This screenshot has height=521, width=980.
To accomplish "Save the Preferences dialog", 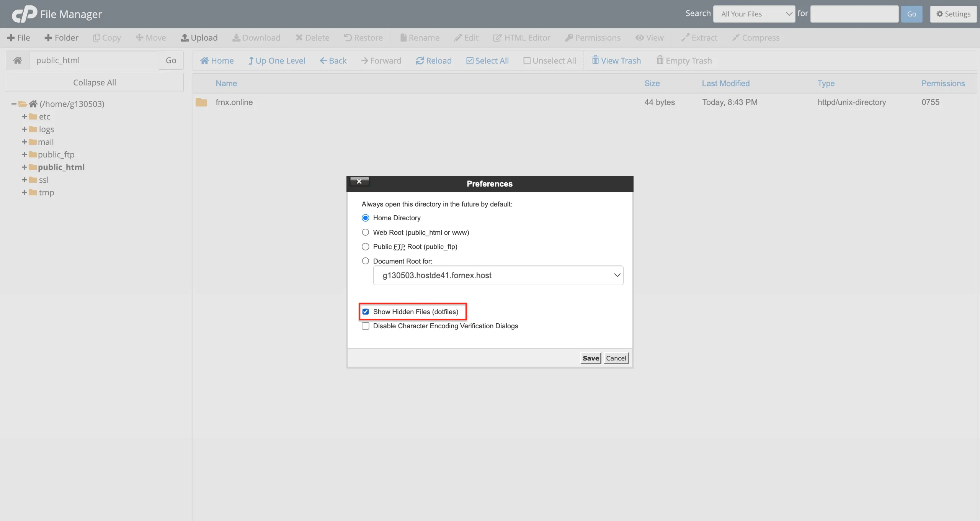I will (591, 358).
